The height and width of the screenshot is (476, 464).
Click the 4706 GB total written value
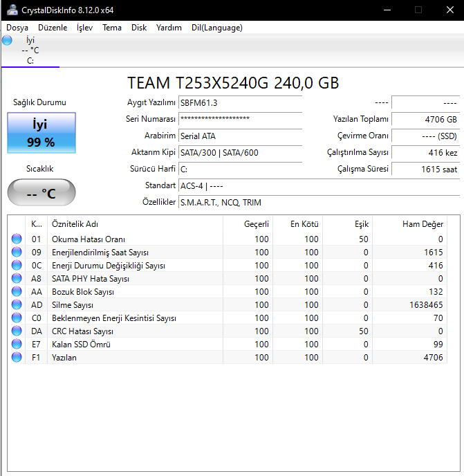[426, 119]
